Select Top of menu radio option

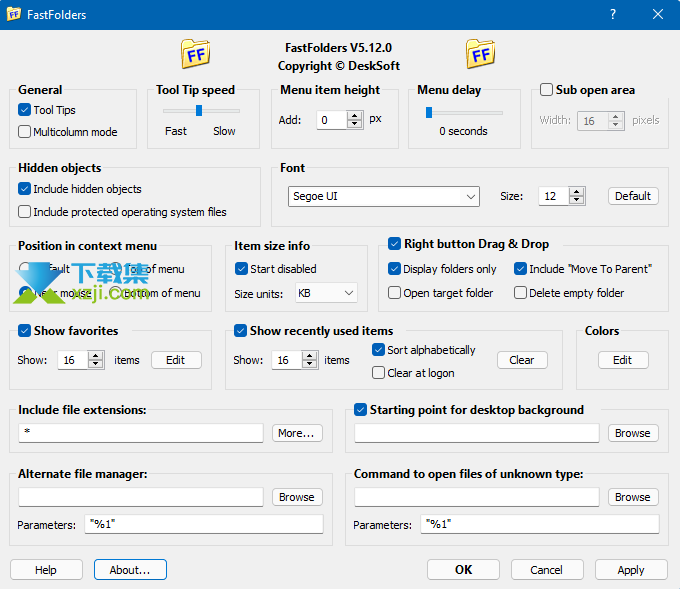click(117, 268)
